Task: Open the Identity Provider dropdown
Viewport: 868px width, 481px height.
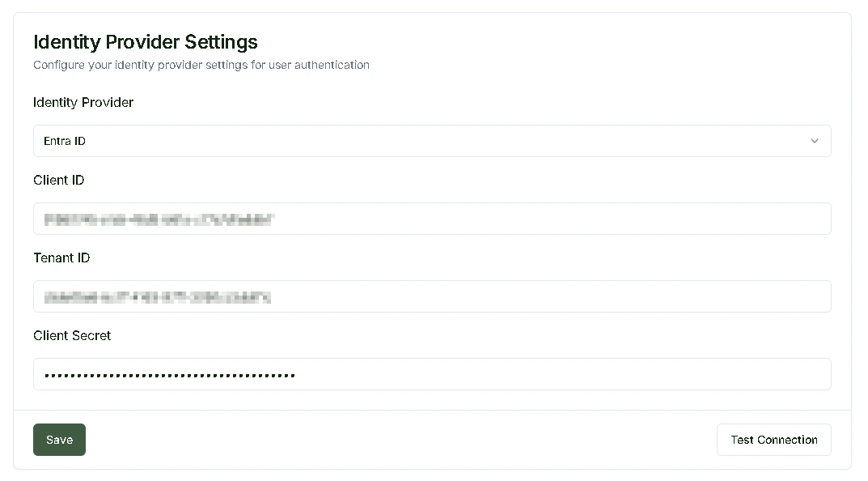Action: click(x=432, y=141)
